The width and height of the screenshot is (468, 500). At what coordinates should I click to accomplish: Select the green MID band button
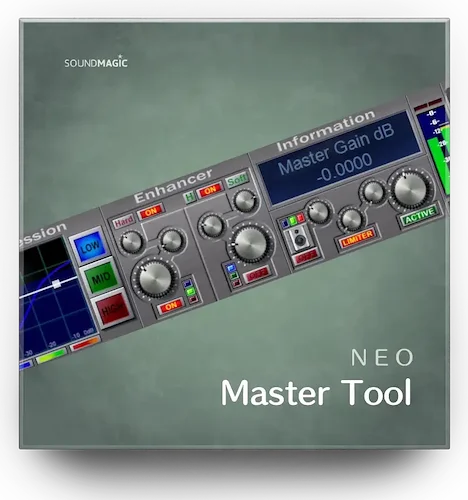coord(100,277)
